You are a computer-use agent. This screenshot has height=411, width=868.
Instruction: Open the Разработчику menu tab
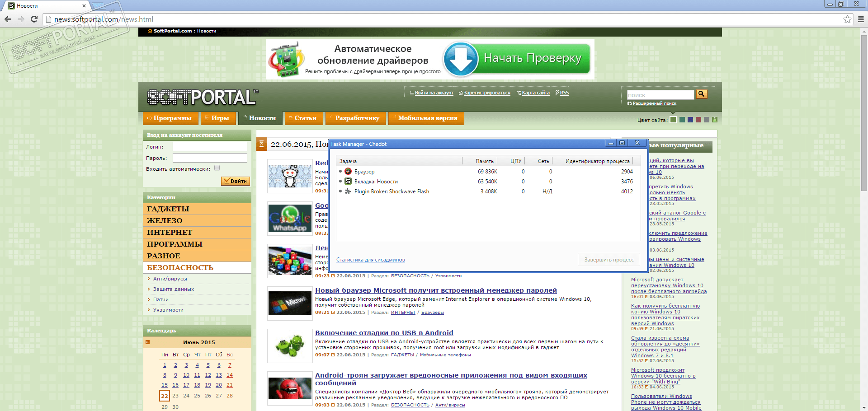coord(355,118)
